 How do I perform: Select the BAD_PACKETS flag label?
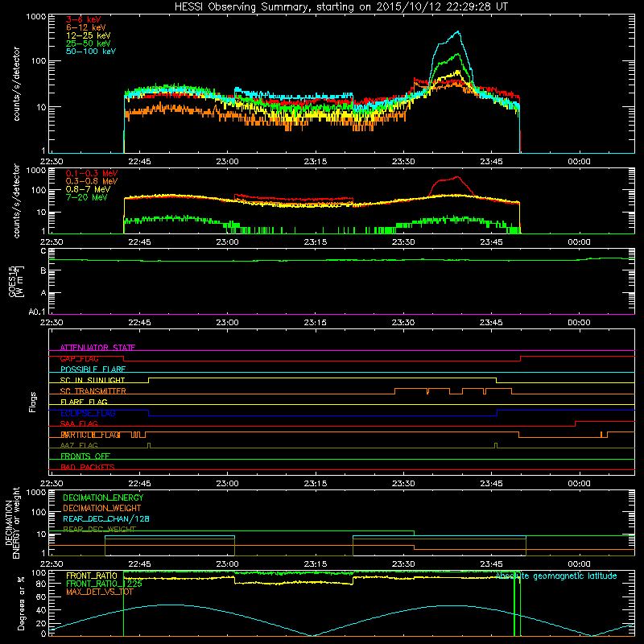click(x=88, y=467)
